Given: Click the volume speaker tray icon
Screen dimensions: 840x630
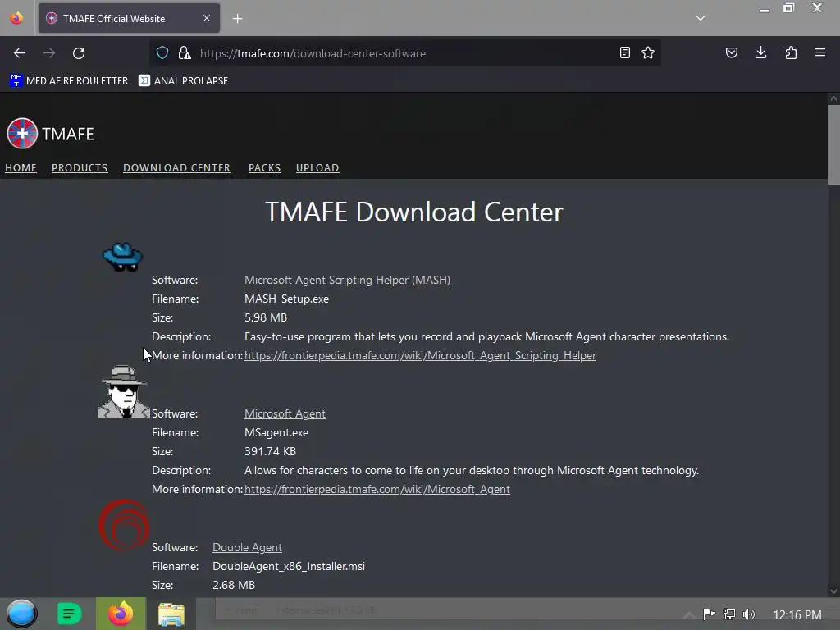Looking at the screenshot, I should 749,614.
